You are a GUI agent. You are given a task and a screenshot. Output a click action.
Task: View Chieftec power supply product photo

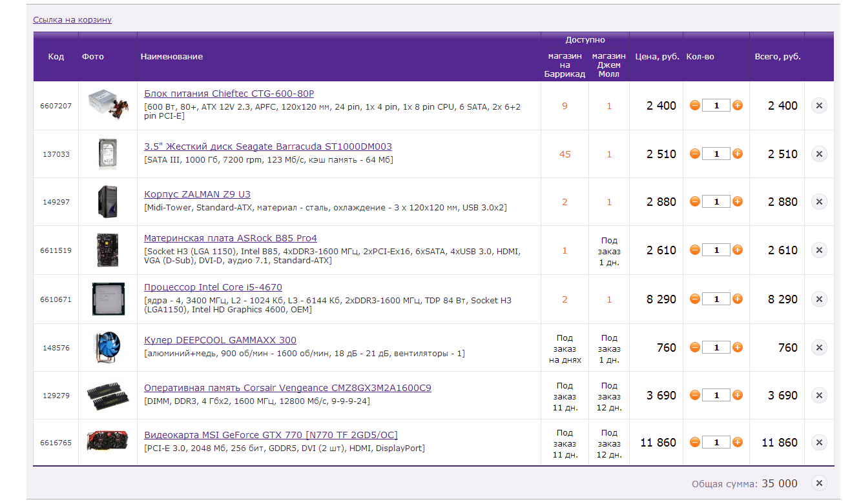click(108, 105)
